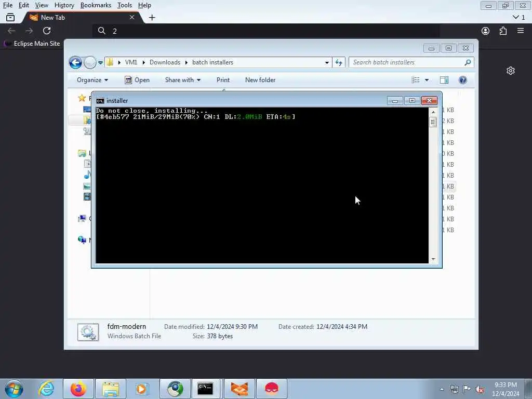Open the File menu in browser
Image resolution: width=532 pixels, height=399 pixels.
(x=7, y=5)
